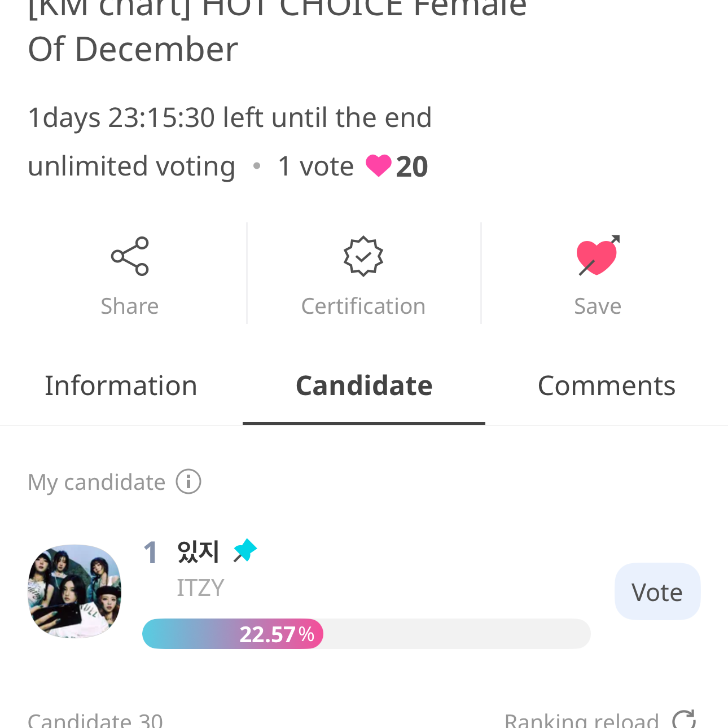
Task: Click the Share network icon
Action: tap(130, 256)
